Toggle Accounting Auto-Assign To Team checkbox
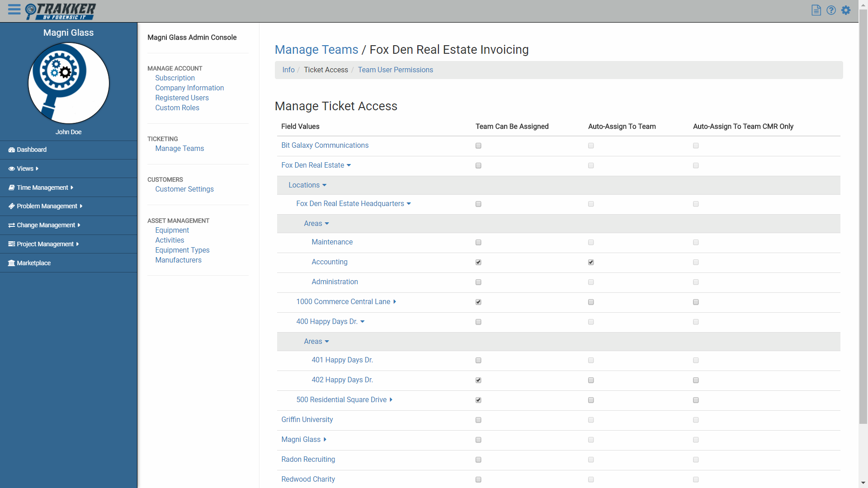 [x=591, y=262]
